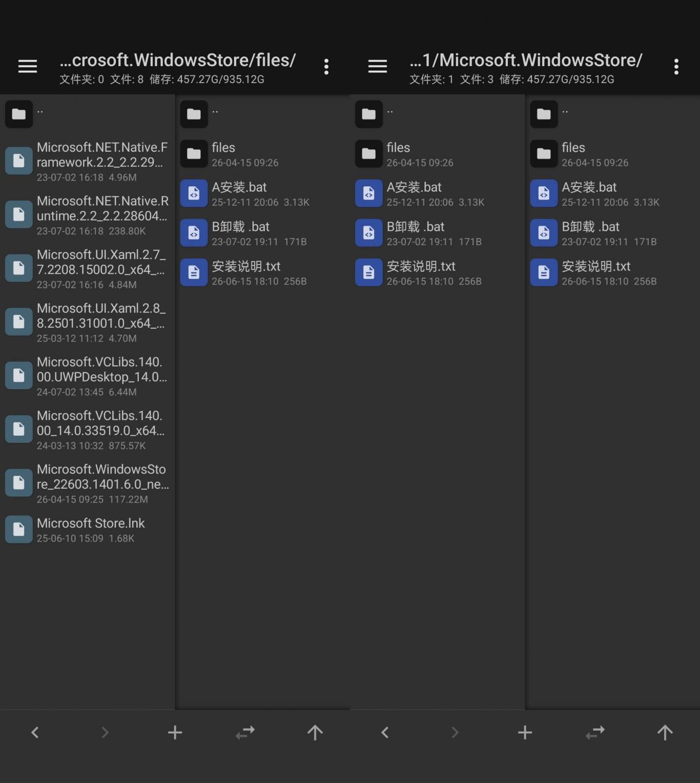Image resolution: width=700 pixels, height=783 pixels.
Task: Open 安装说明.txt in 1/Microsoft.WindowsStore/ window right pane
Action: (x=613, y=272)
